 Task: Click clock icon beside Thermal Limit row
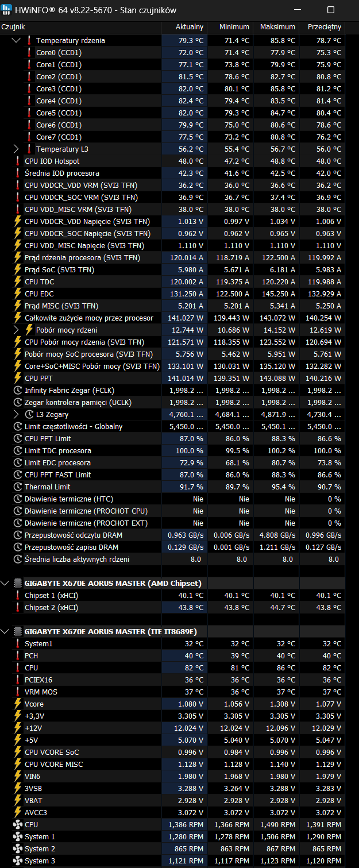click(x=18, y=487)
